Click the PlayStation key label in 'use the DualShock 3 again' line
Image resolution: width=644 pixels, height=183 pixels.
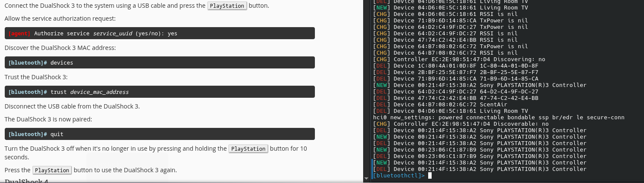(52, 170)
